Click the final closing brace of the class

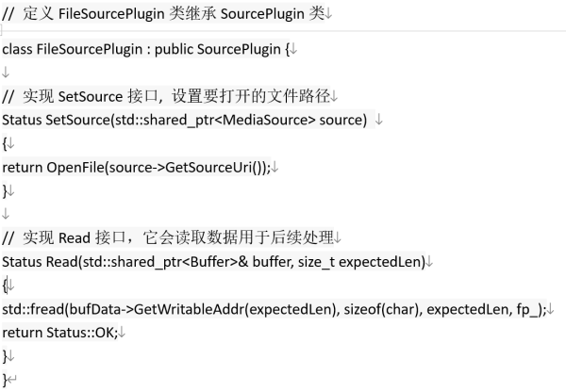point(5,380)
